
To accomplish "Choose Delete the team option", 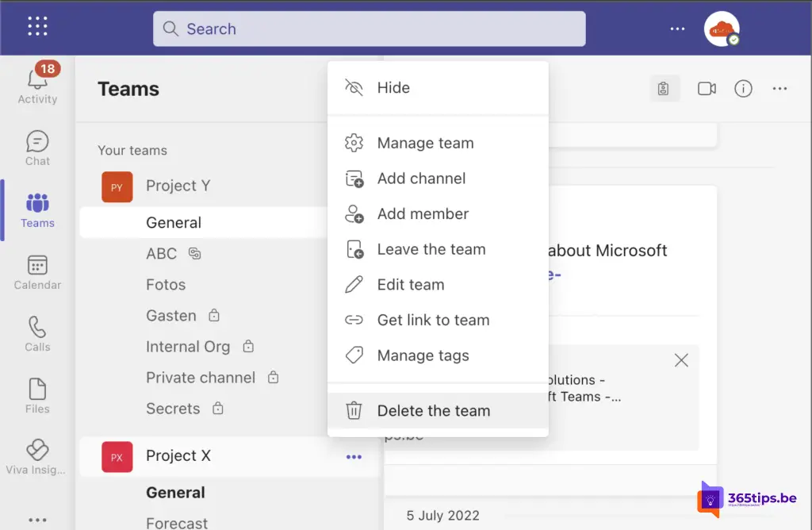I will pos(433,411).
